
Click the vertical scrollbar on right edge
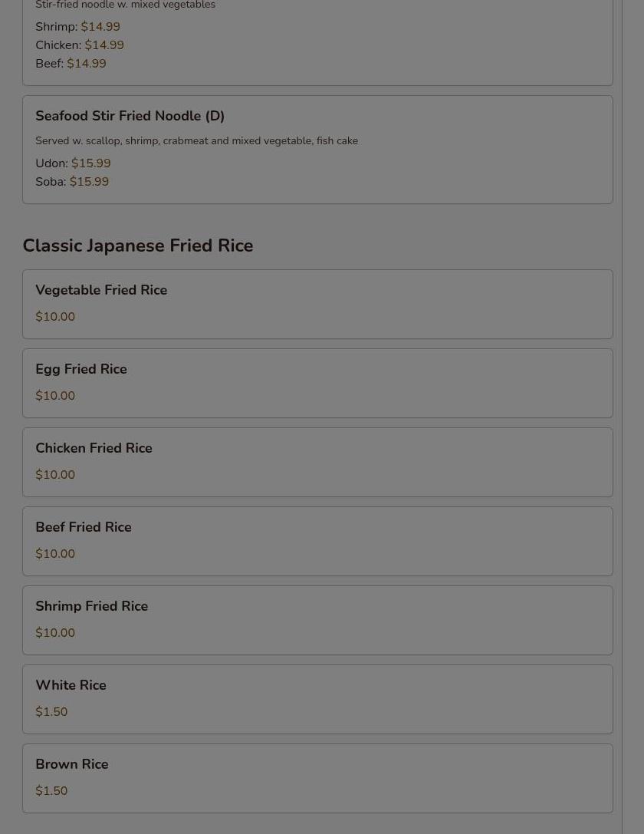(632, 414)
